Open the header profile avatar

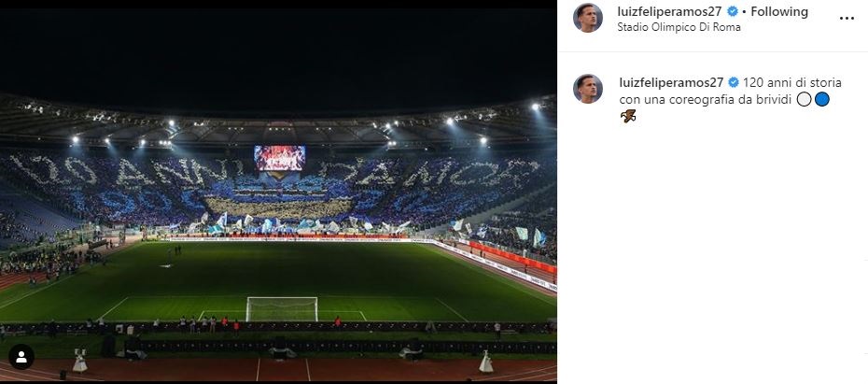(x=587, y=19)
